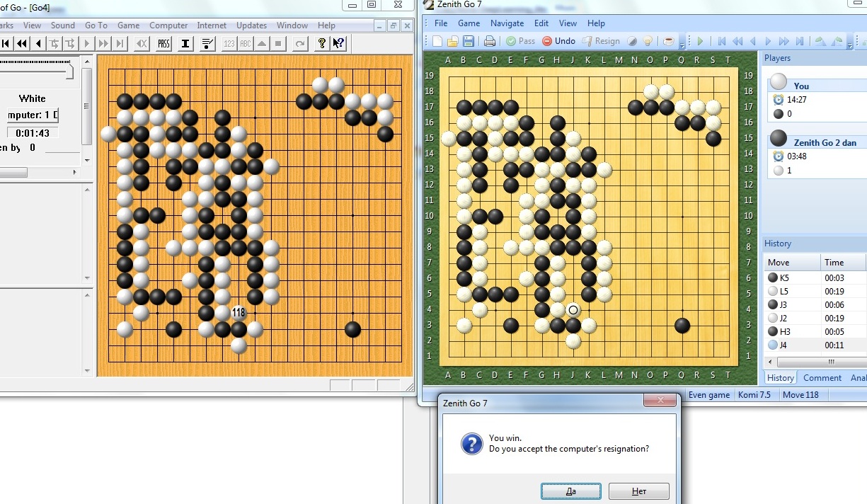This screenshot has width=867, height=504.
Task: Open the Navigate menu
Action: tap(507, 23)
